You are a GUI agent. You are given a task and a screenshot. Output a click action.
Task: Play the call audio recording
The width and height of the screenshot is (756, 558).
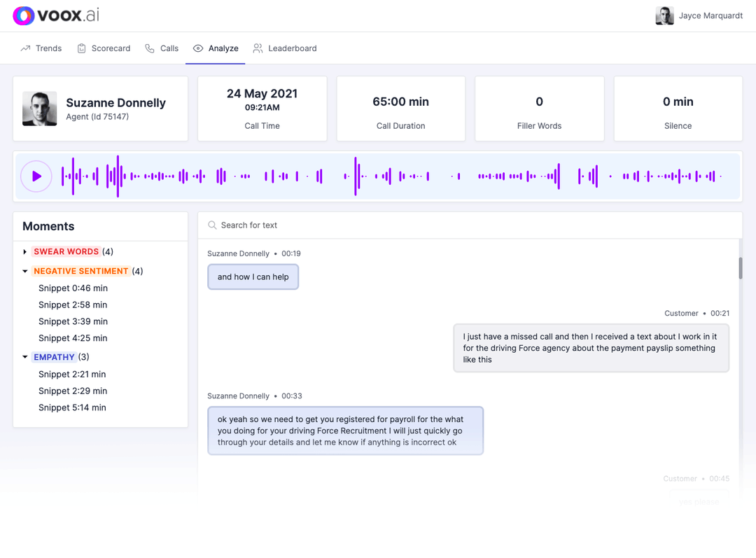pyautogui.click(x=36, y=176)
